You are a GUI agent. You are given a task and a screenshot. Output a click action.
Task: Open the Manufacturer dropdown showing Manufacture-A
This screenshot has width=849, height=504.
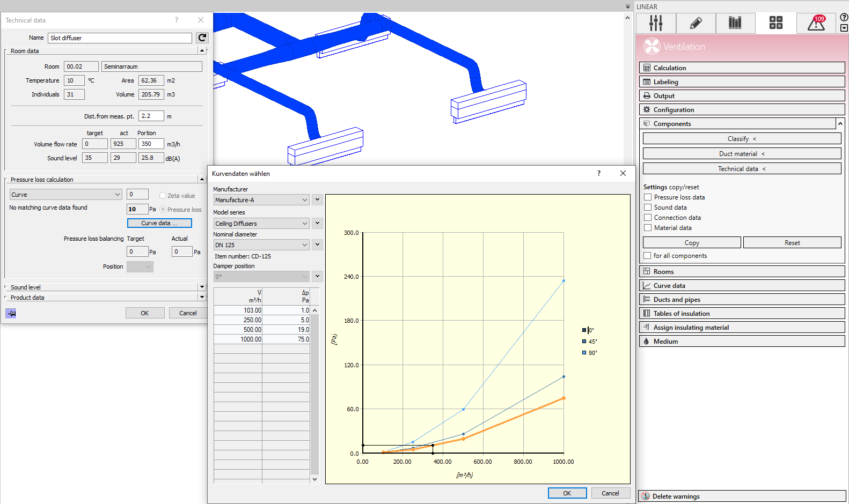point(261,200)
